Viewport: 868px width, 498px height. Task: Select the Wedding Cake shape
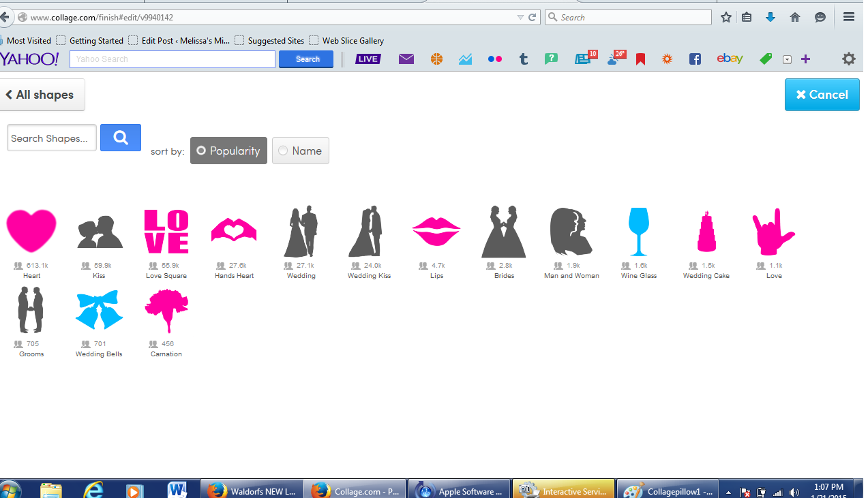point(706,232)
